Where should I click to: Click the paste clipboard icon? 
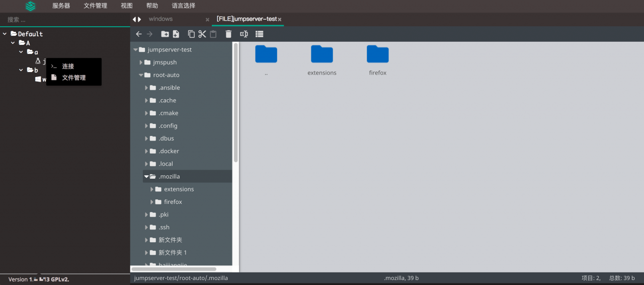pos(213,34)
